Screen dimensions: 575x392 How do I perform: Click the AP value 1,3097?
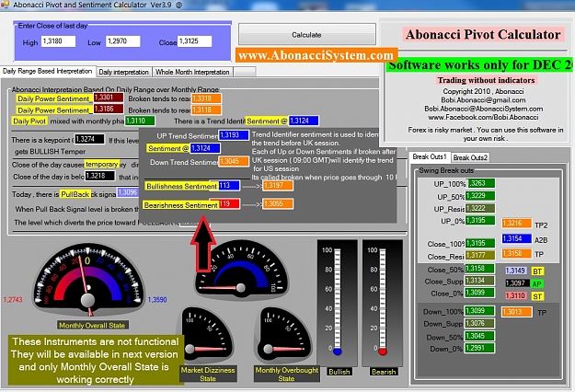click(517, 283)
